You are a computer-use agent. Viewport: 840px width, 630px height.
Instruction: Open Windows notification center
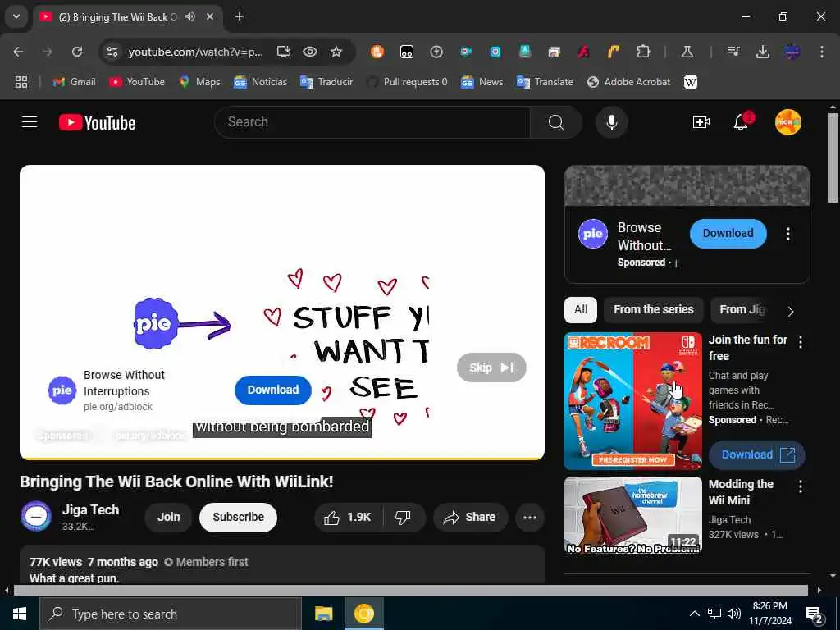coord(815,614)
